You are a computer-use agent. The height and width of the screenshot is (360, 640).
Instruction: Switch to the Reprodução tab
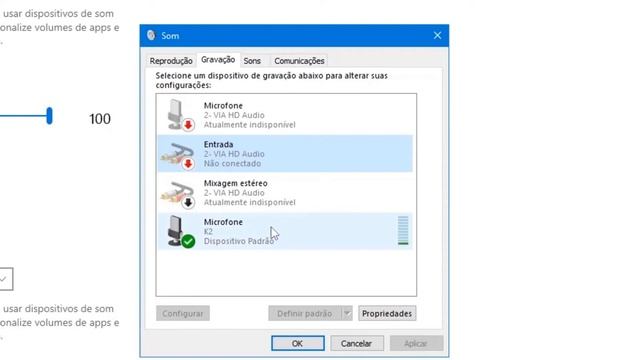(171, 61)
